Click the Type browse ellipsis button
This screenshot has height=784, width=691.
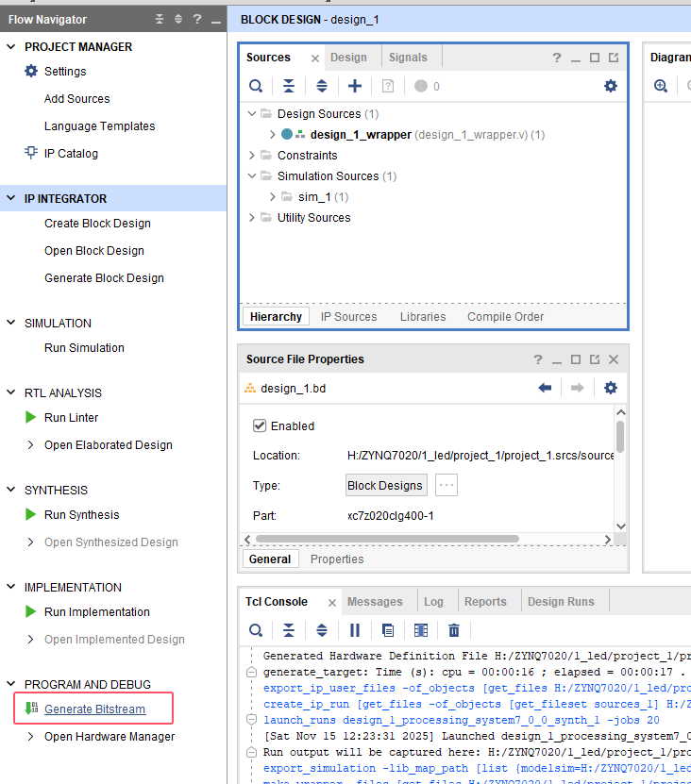coord(447,485)
